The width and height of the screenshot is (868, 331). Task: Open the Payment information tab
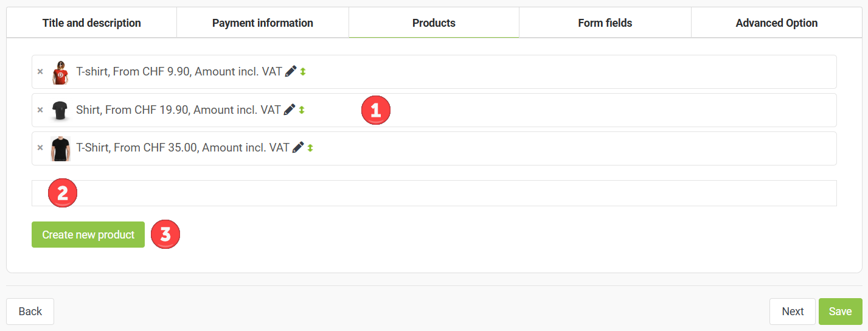262,23
